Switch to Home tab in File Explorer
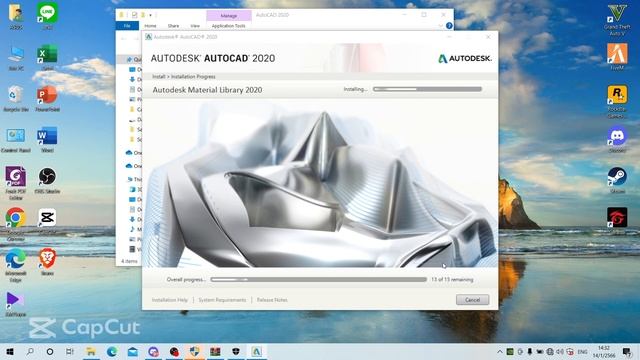Viewport: 640px width, 360px height. coord(150,26)
